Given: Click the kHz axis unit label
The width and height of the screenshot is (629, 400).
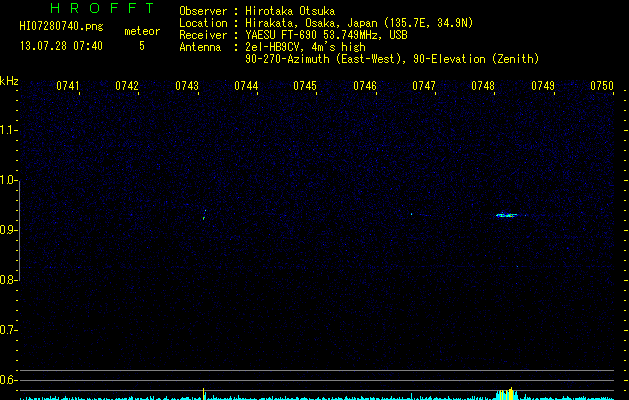Looking at the screenshot, I should click(x=9, y=81).
